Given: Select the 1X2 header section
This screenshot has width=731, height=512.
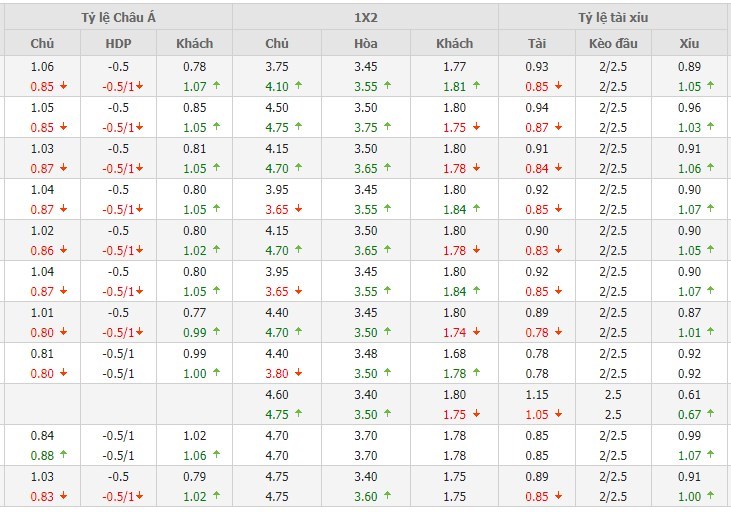Looking at the screenshot, I should pyautogui.click(x=367, y=17).
